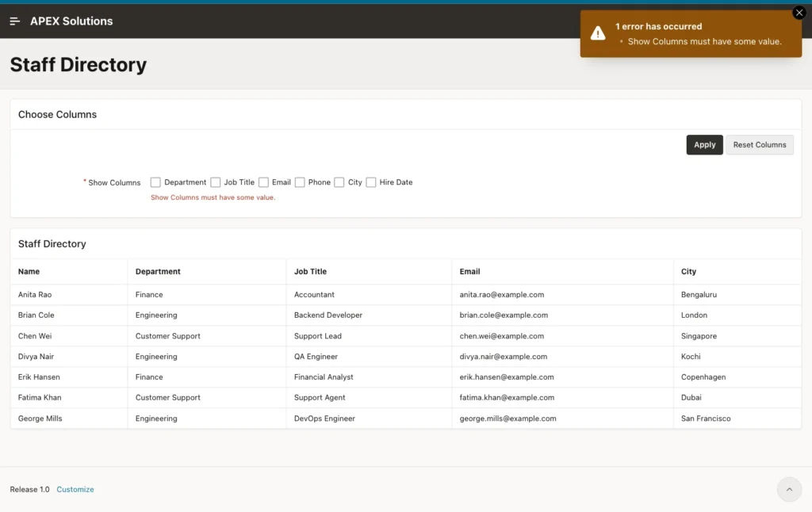The width and height of the screenshot is (812, 512).
Task: Check the Hire Date checkbox
Action: point(371,182)
